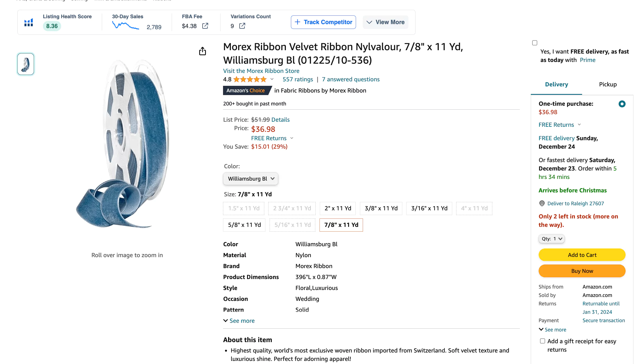Open the FBA Fee external link icon
Screen dimensions: 643x364
click(205, 26)
